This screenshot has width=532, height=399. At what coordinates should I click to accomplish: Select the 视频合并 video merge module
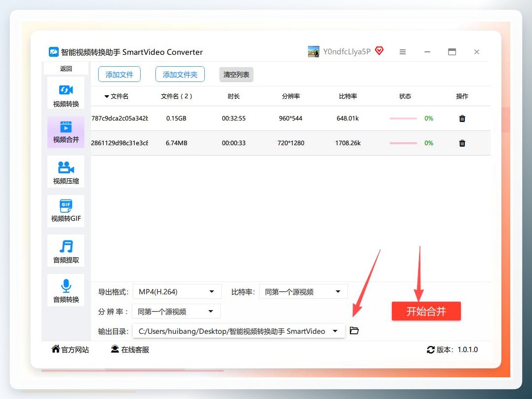(66, 132)
